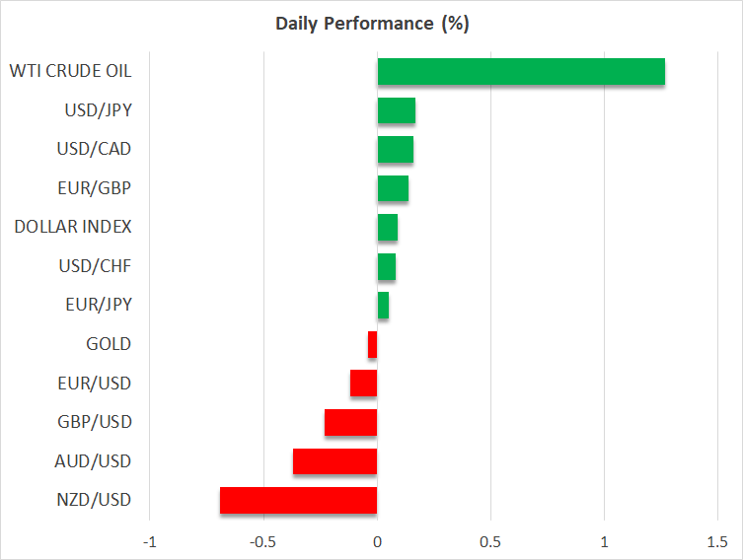Select the EUR/USD red bar
This screenshot has width=743, height=560.
(363, 383)
